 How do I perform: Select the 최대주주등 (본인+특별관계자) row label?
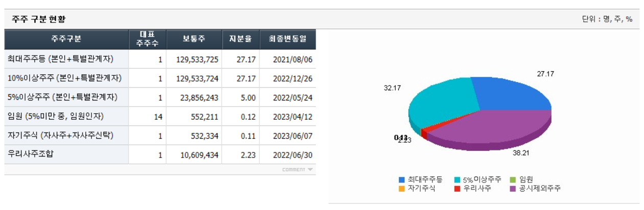point(61,59)
